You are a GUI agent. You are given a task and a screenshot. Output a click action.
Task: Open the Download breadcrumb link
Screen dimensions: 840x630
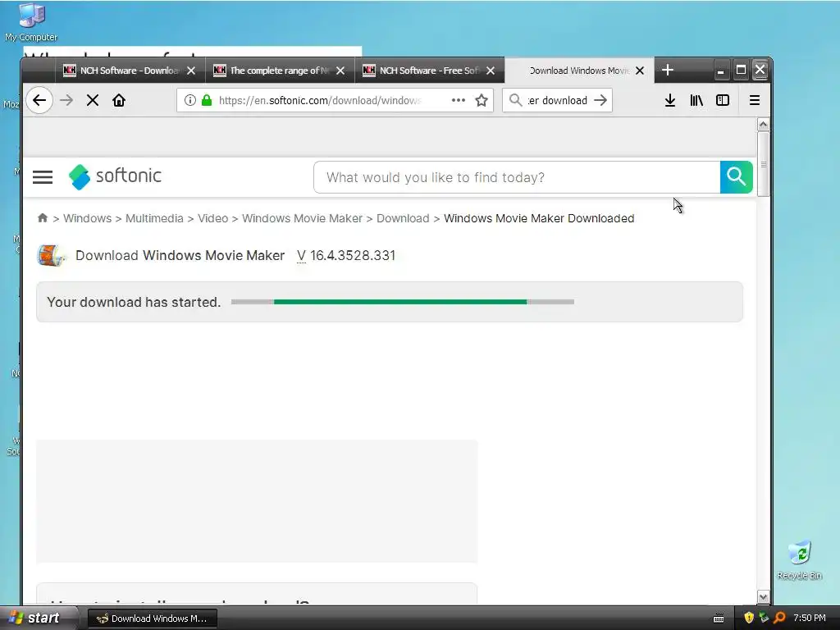[x=403, y=218]
